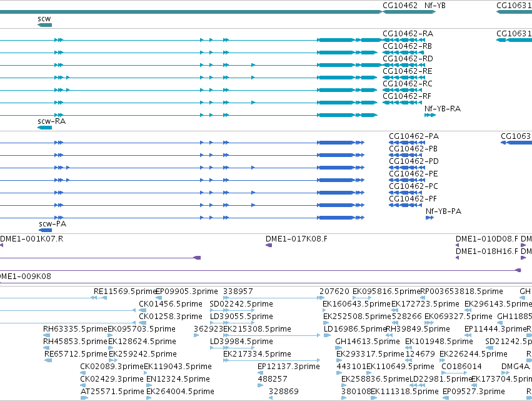Image resolution: width=532 pixels, height=401 pixels.
Task: Click EST RH45853.5prime
Action: 75,342
